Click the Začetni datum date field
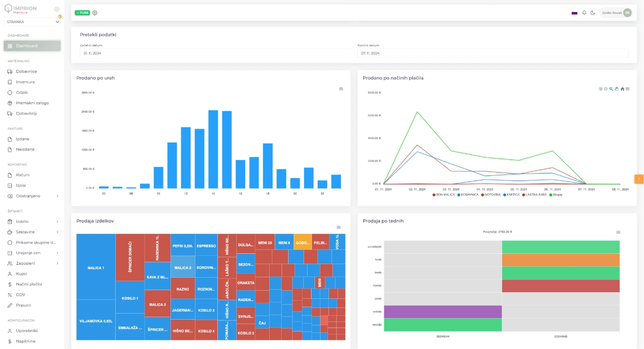The image size is (644, 349). pyautogui.click(x=214, y=53)
